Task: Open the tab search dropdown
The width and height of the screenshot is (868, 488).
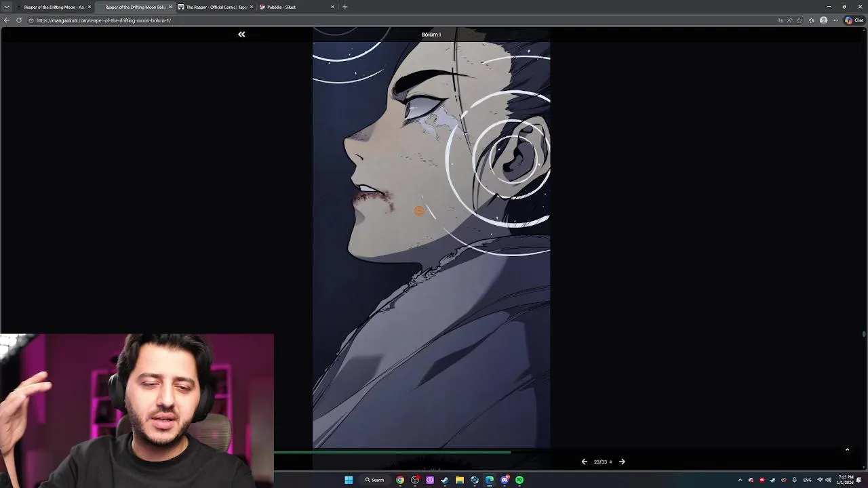Action: pyautogui.click(x=6, y=7)
